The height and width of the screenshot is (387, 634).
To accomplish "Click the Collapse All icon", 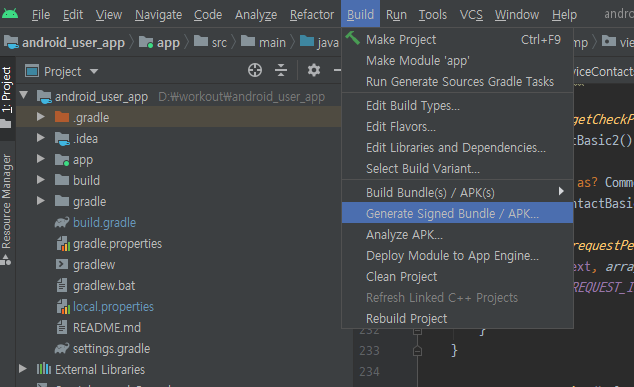I will coord(281,70).
